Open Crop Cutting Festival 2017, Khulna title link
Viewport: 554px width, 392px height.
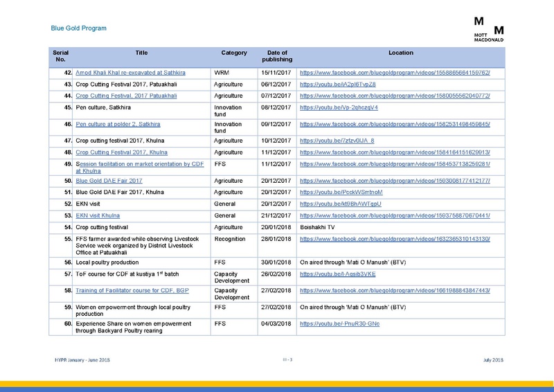click(122, 152)
